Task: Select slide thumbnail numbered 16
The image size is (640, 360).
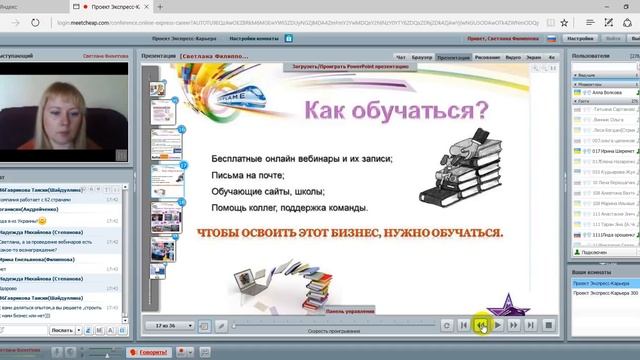Action: 167,143
